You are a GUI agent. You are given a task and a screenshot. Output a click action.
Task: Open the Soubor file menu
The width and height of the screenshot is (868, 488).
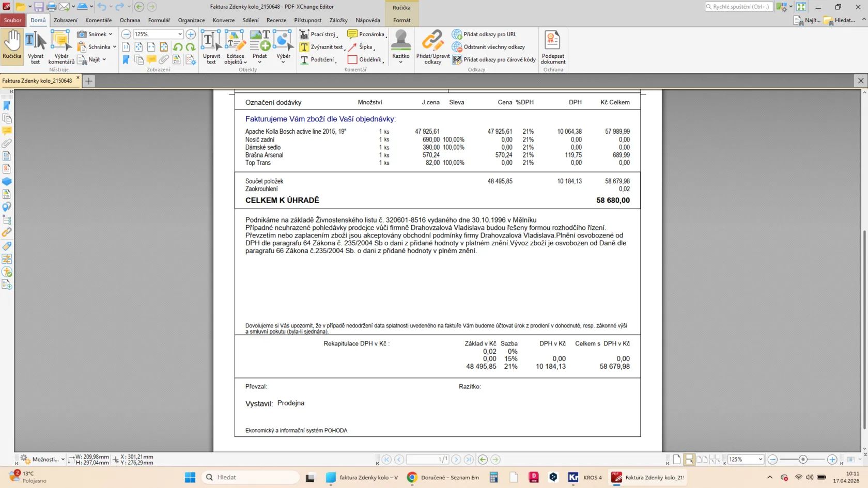(12, 20)
